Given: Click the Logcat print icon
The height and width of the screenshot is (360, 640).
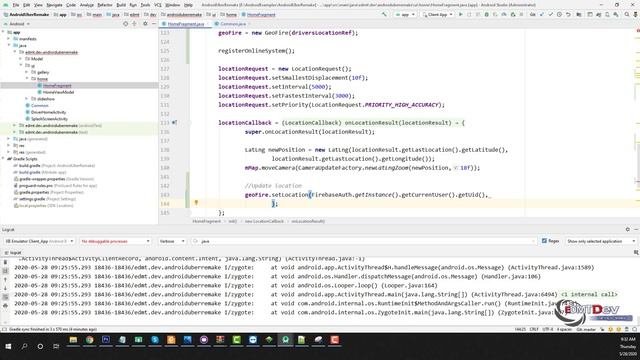Looking at the screenshot, I should 5,305.
